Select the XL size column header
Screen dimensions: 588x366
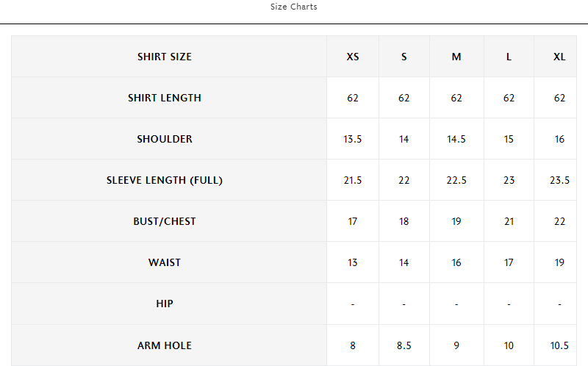559,57
